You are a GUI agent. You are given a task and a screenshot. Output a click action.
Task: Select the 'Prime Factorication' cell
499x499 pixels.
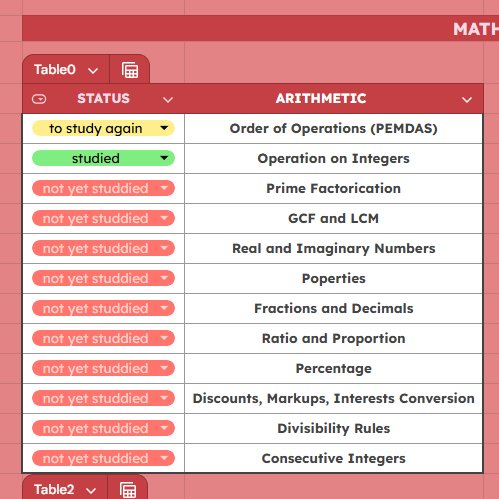334,189
